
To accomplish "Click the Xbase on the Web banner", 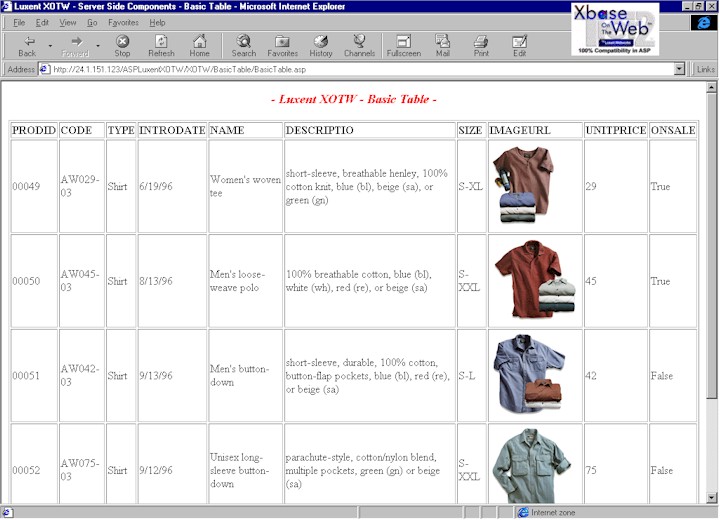I will pos(615,29).
